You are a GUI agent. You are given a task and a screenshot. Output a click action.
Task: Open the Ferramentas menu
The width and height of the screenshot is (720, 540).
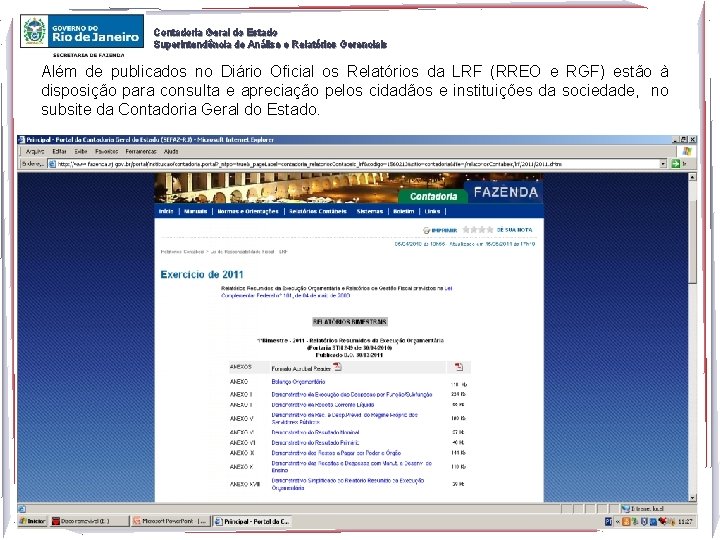click(x=141, y=152)
